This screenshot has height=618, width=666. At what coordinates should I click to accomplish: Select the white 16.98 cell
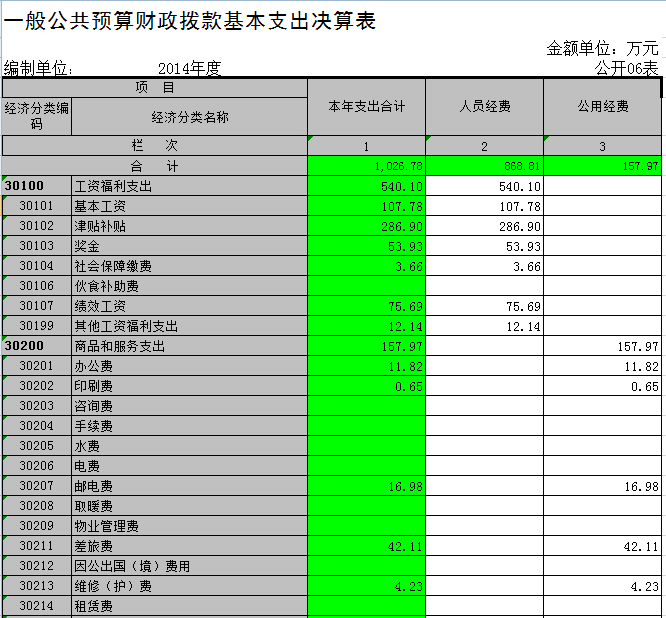[x=602, y=485]
